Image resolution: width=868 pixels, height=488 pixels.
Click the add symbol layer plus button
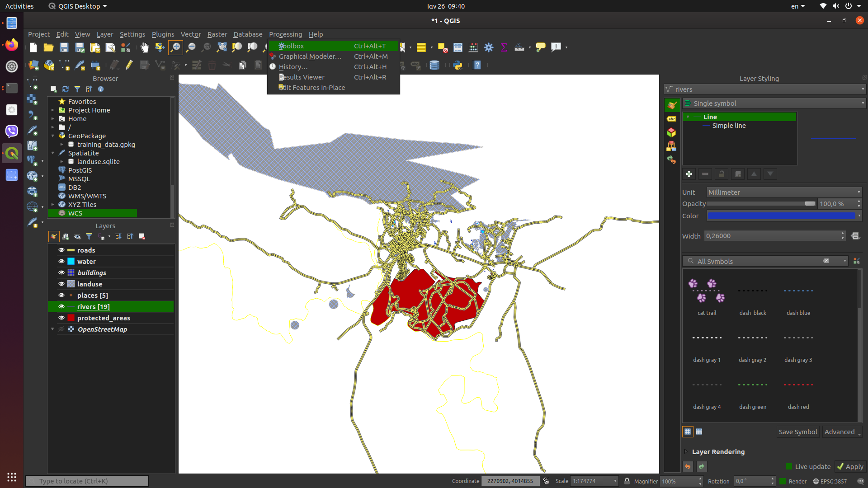click(x=689, y=174)
